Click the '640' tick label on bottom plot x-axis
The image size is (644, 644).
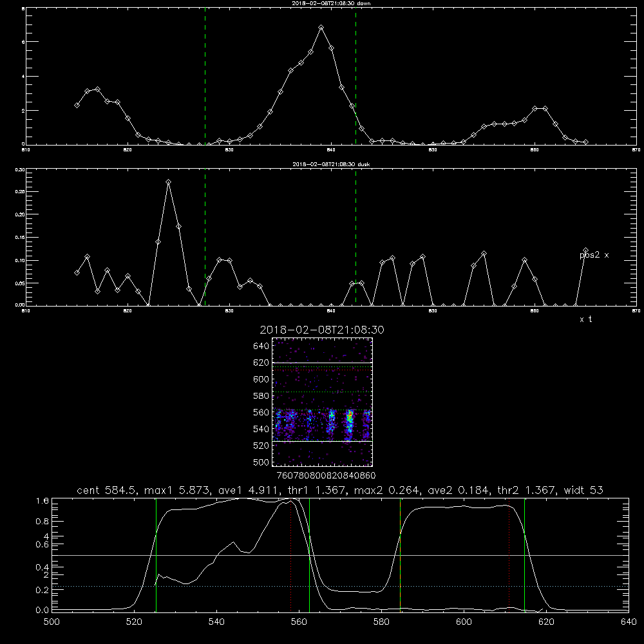pyautogui.click(x=629, y=622)
